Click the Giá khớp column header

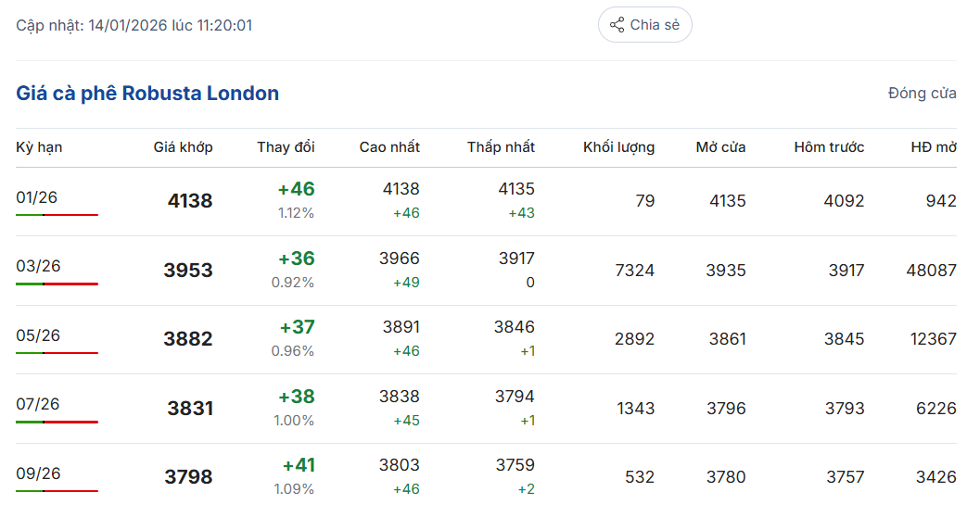(x=183, y=147)
